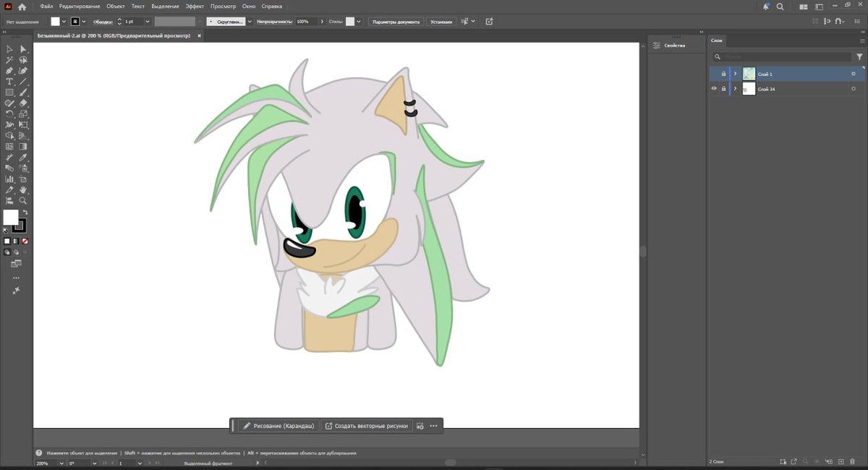Select the Curvature tool
This screenshot has height=470, width=868.
[23, 71]
